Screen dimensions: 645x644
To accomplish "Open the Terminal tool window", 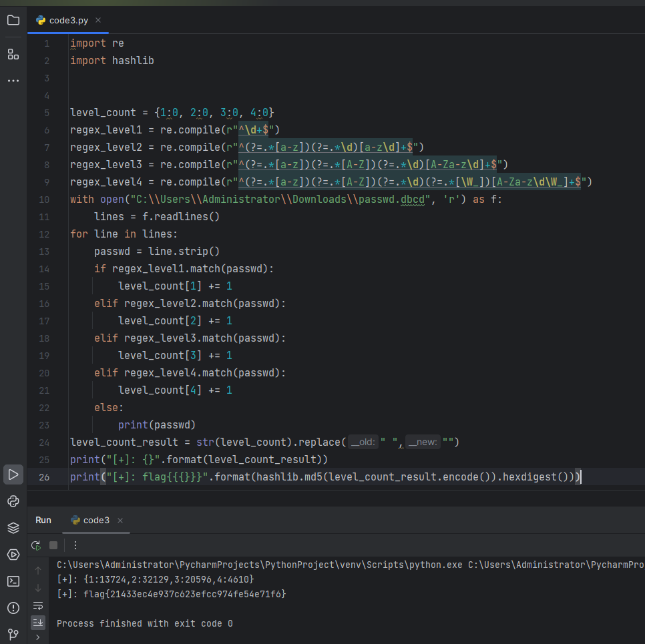I will click(x=13, y=581).
